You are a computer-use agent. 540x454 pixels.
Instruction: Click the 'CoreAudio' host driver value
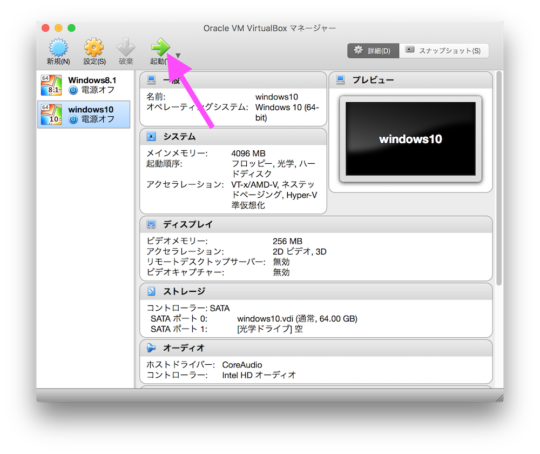[x=242, y=365]
